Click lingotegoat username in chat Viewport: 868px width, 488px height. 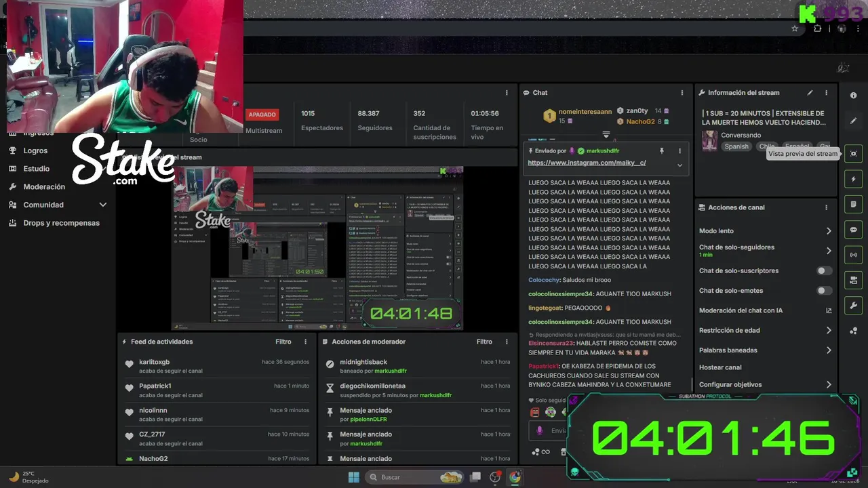tap(545, 308)
